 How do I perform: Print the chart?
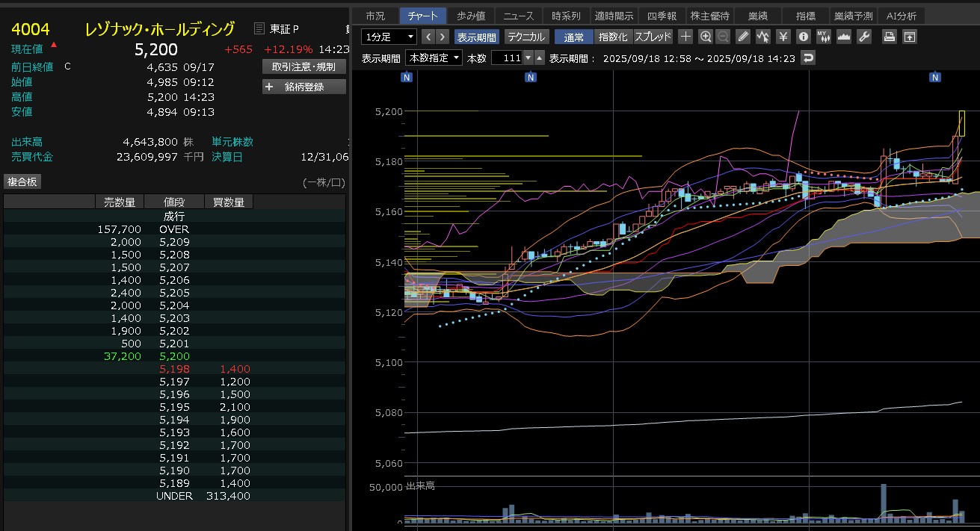pyautogui.click(x=889, y=36)
